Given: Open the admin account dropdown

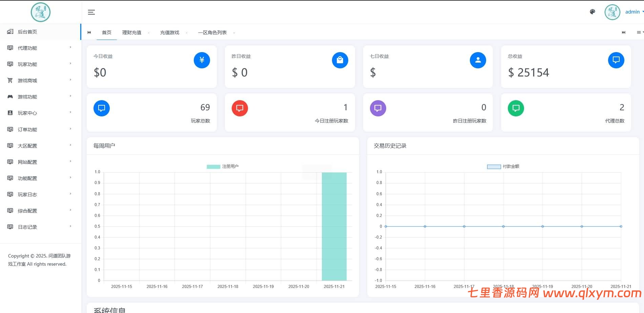Looking at the screenshot, I should [x=633, y=12].
